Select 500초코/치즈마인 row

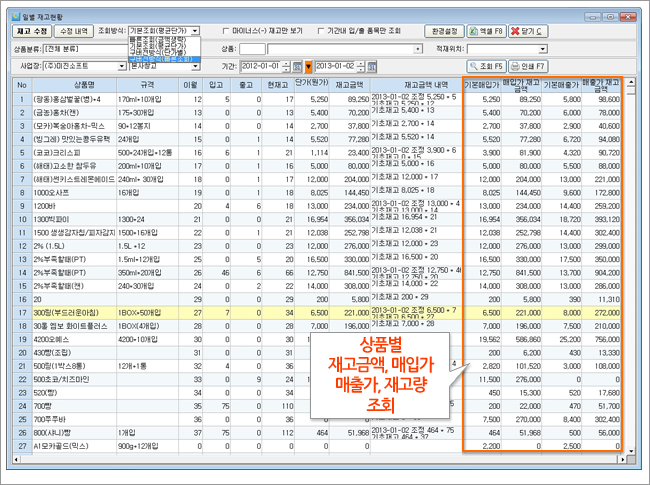click(x=317, y=379)
